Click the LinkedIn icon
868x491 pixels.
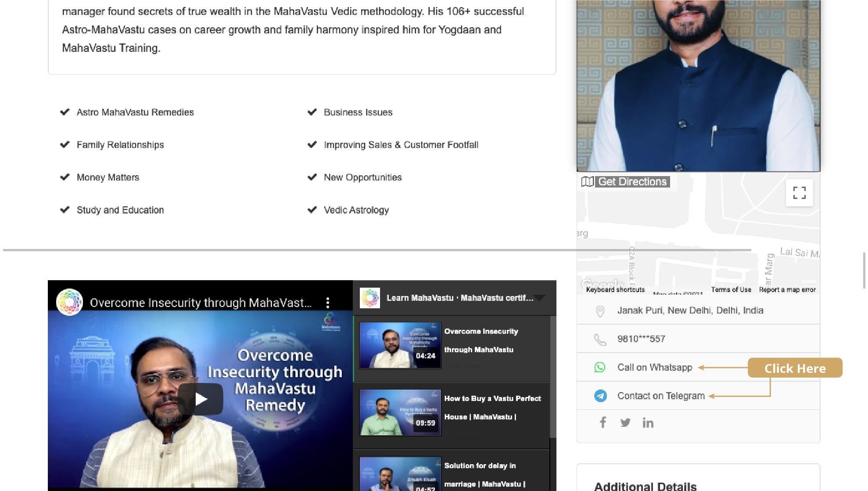coord(648,422)
